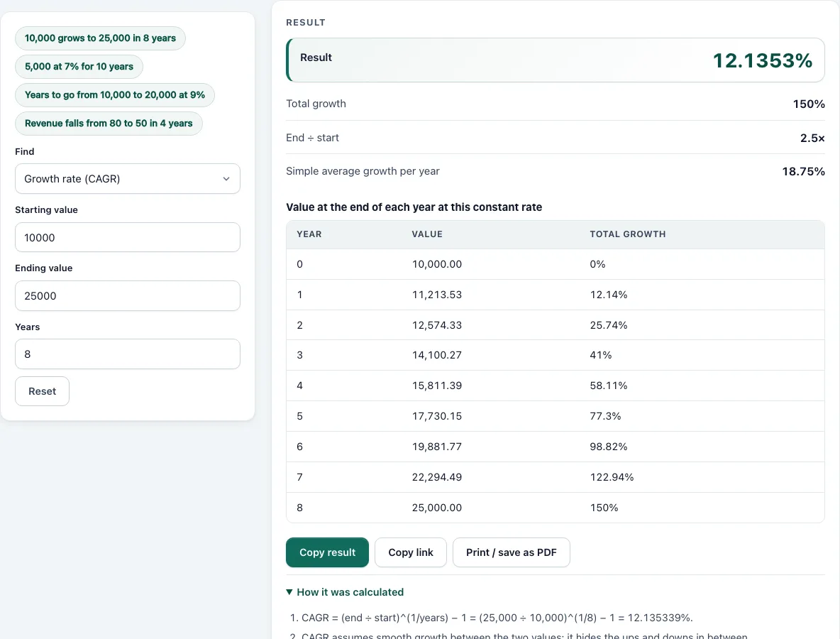The height and width of the screenshot is (639, 840).
Task: Select the year 5 value 17,730.15
Action: (436, 416)
